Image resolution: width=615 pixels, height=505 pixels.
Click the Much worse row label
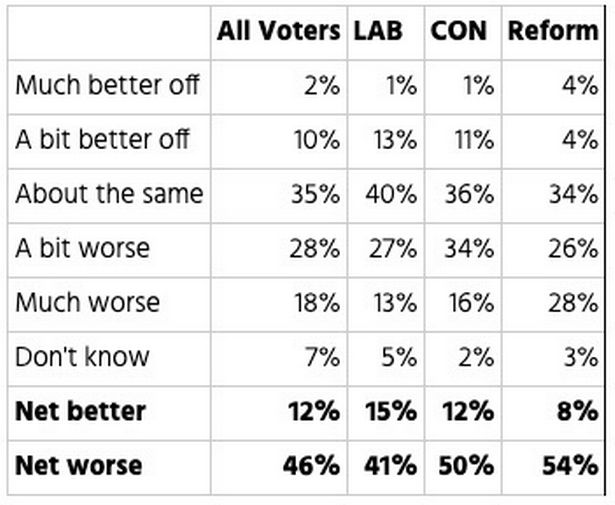point(87,303)
